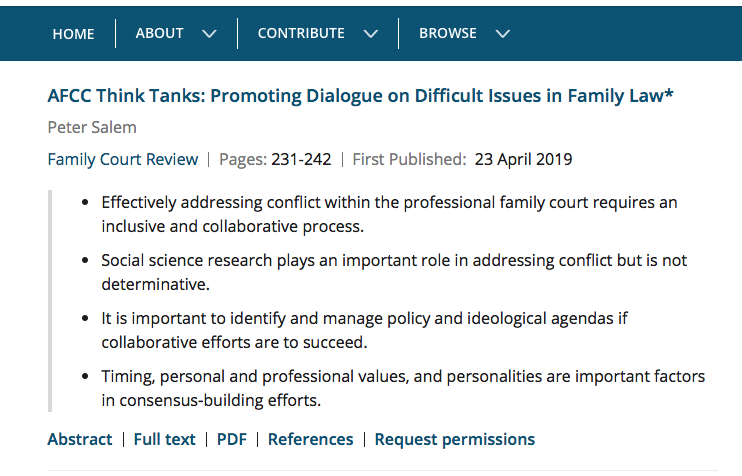Screen dimensions: 742x476
Task: Expand the ABOUT dropdown chevron
Action: coord(209,34)
